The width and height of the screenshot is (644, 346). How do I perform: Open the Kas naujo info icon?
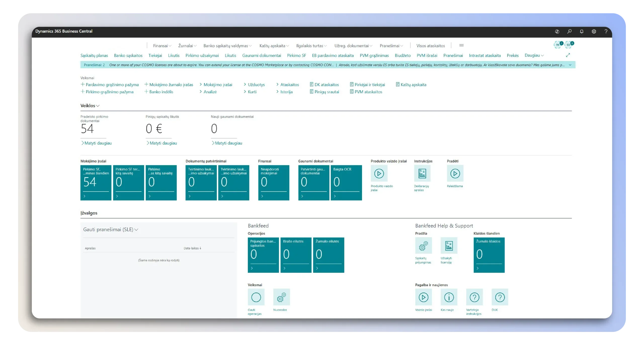pyautogui.click(x=449, y=297)
